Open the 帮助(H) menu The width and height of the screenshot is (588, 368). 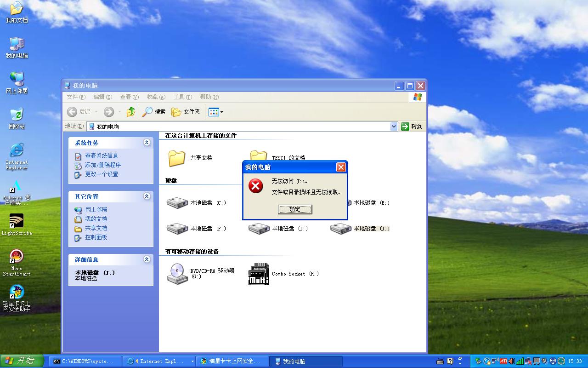coord(209,97)
